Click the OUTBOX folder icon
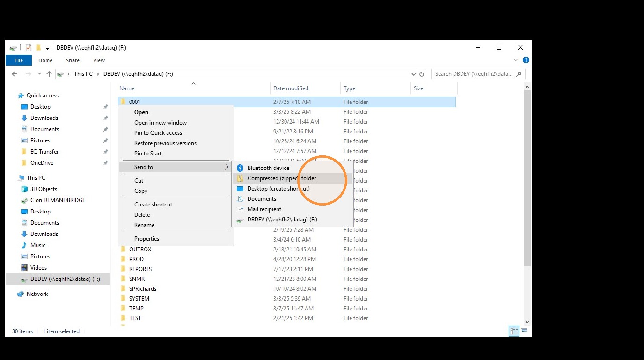This screenshot has height=360, width=644. 124,250
